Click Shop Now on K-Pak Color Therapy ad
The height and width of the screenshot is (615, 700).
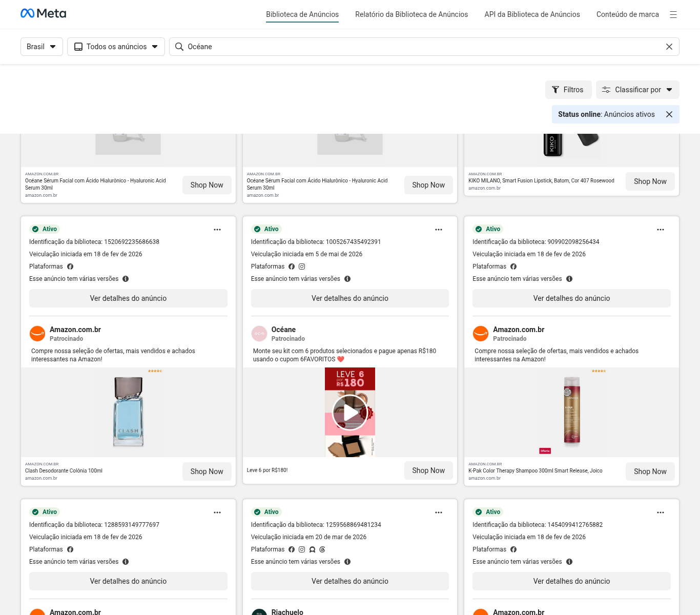650,471
